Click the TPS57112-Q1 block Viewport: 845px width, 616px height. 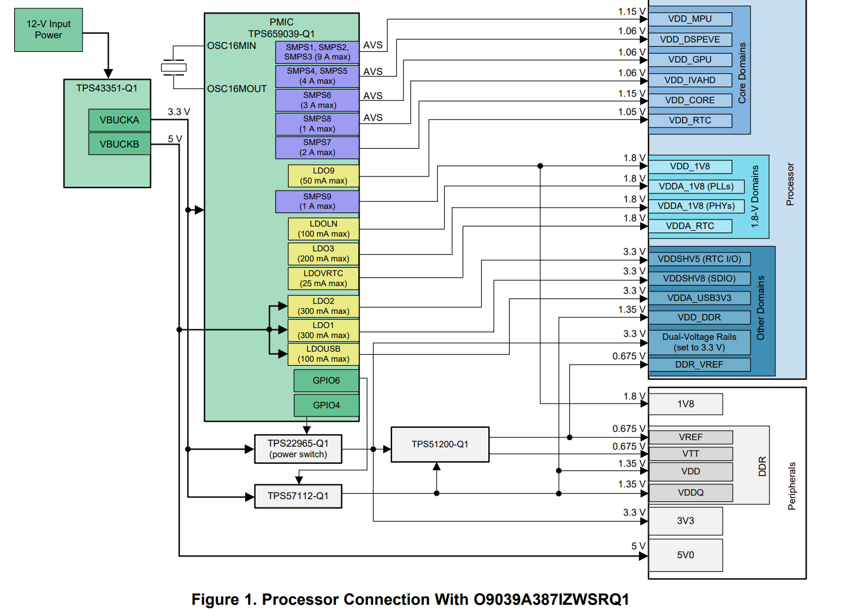pyautogui.click(x=298, y=496)
